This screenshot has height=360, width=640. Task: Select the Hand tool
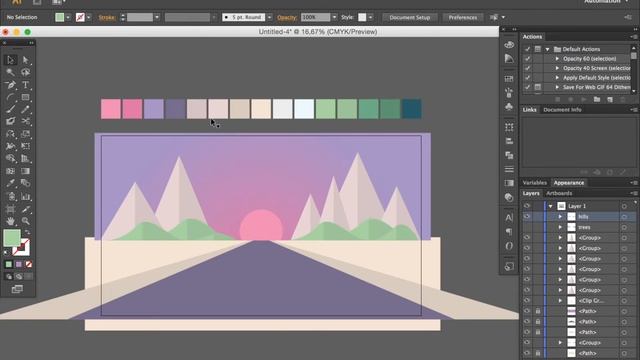[11, 221]
